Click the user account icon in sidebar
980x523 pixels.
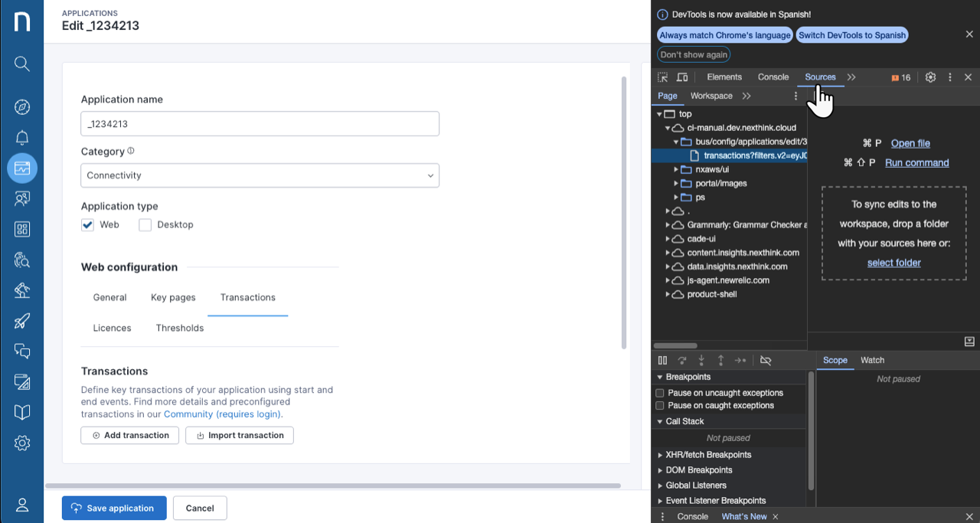(22, 505)
